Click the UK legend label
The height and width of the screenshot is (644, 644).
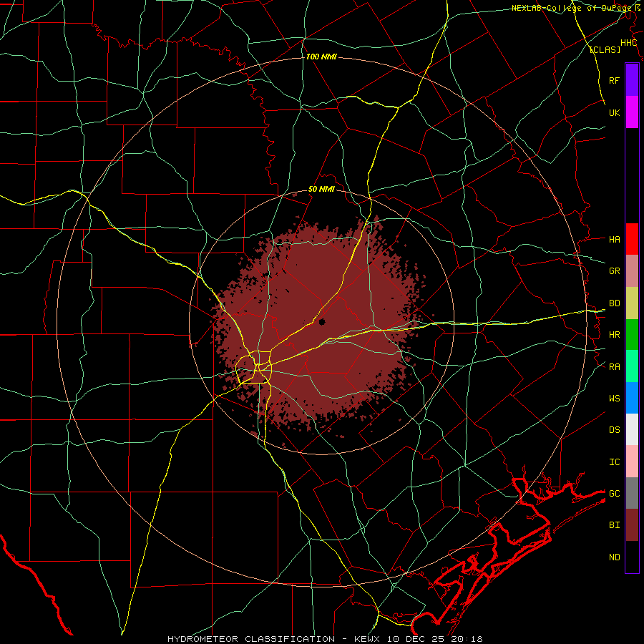click(615, 112)
